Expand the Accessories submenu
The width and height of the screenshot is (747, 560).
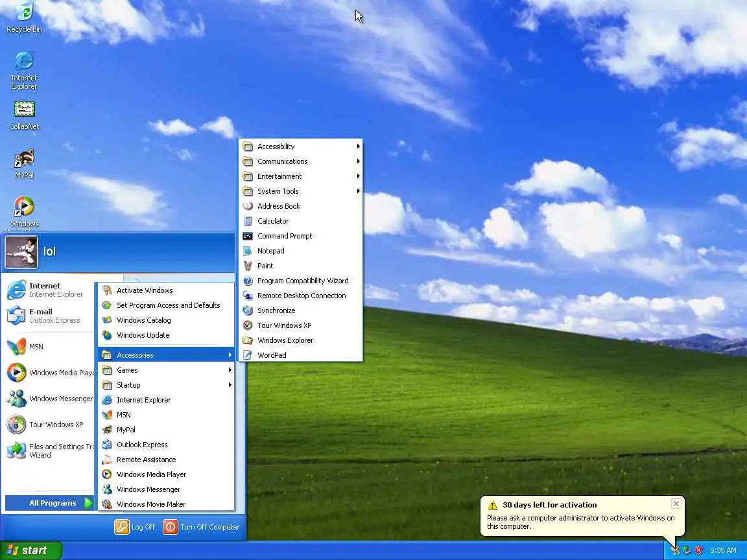(x=166, y=355)
